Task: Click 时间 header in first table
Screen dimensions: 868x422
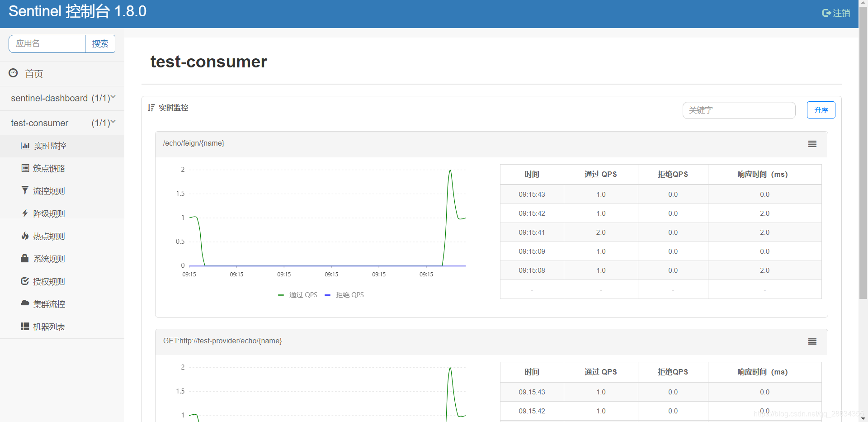Action: pyautogui.click(x=532, y=174)
